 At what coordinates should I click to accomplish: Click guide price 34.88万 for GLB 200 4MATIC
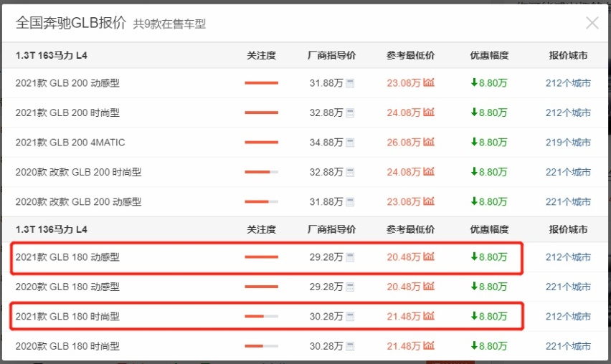326,143
